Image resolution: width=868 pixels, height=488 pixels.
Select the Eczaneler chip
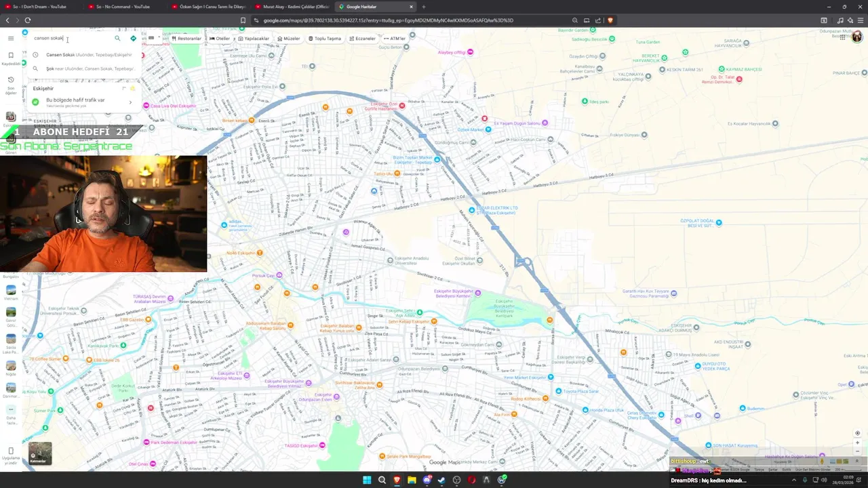pyautogui.click(x=362, y=39)
